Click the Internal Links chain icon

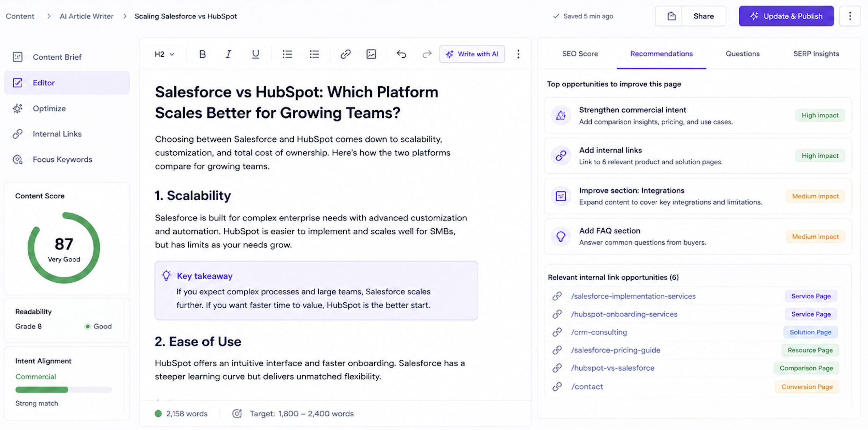point(17,134)
